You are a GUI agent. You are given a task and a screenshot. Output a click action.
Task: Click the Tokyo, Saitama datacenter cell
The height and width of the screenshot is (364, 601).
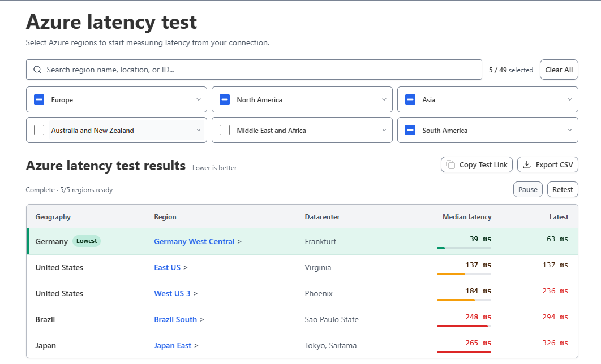(330, 345)
